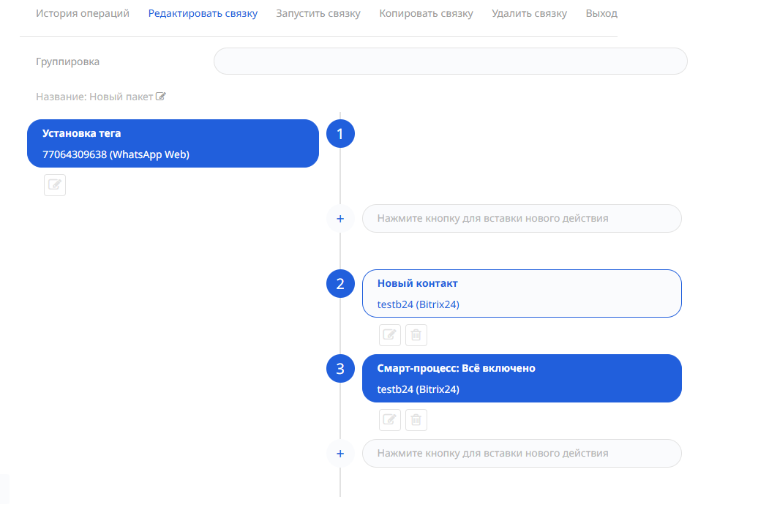
Task: Delete the Новый контакт action
Action: coord(416,335)
